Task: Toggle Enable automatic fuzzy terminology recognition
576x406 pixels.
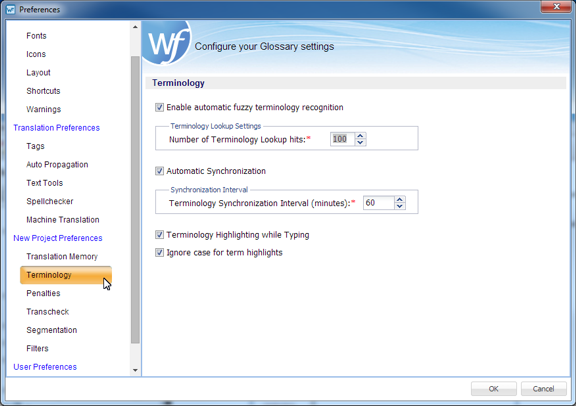Action: pyautogui.click(x=159, y=107)
